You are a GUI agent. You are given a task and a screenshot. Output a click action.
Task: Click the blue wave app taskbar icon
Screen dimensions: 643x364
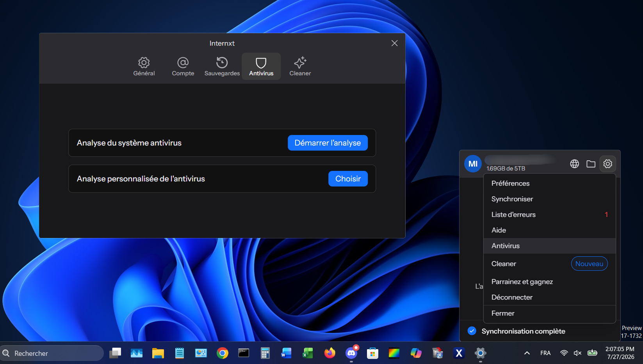pos(137,353)
